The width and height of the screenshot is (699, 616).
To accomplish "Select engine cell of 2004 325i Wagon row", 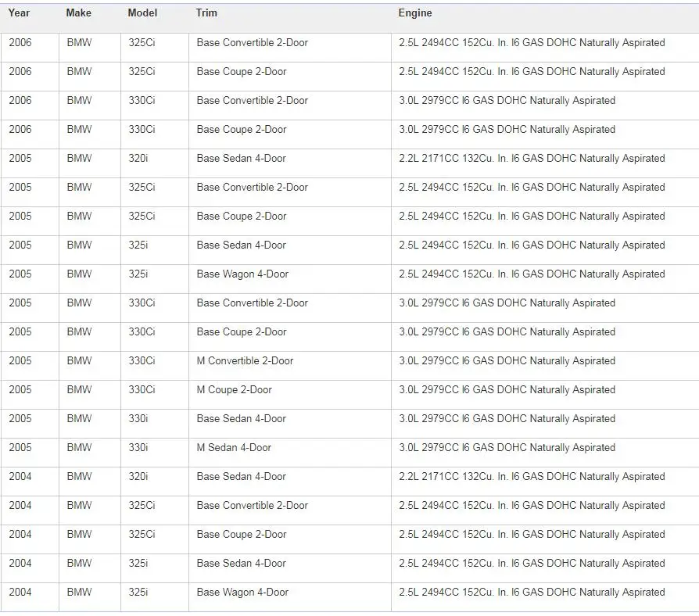I will pyautogui.click(x=545, y=597).
